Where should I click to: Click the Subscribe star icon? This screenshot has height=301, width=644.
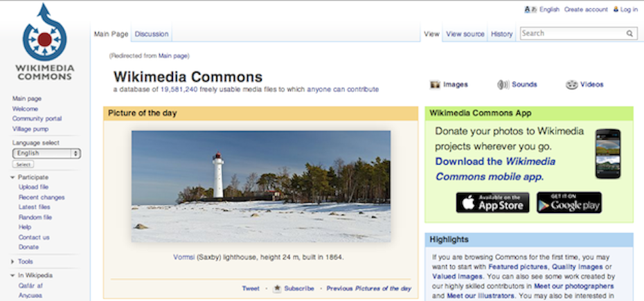click(x=277, y=289)
